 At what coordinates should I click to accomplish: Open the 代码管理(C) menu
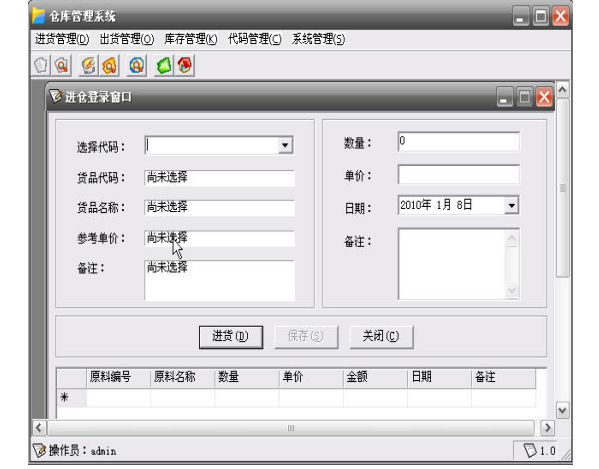point(254,39)
